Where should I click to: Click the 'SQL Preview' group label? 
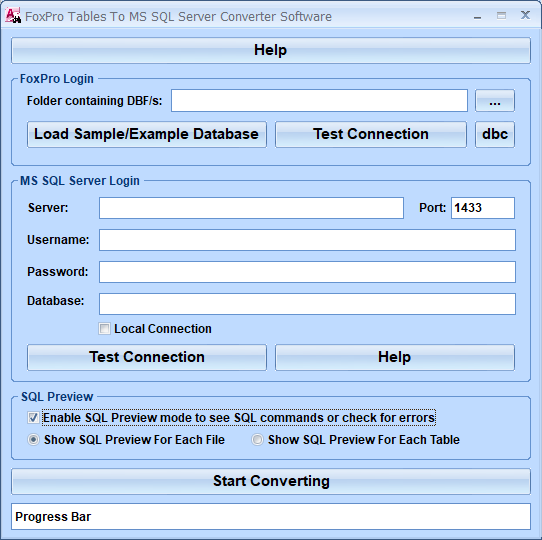point(57,397)
